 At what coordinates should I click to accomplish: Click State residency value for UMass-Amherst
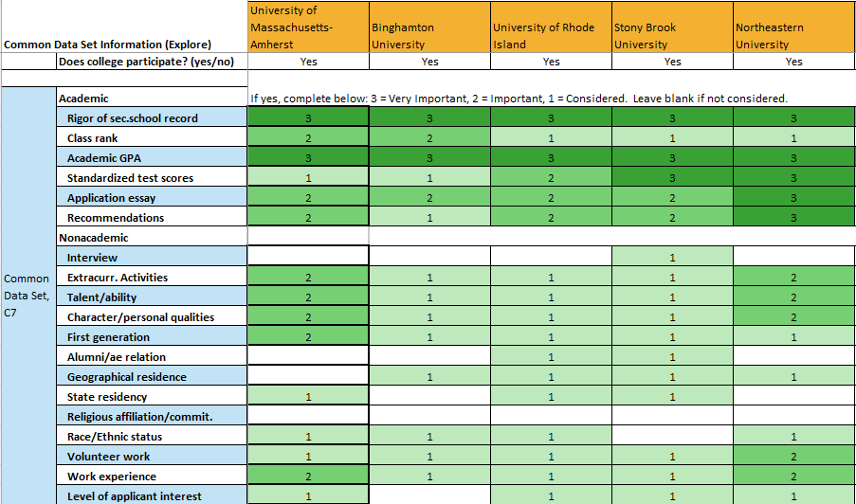tap(308, 397)
